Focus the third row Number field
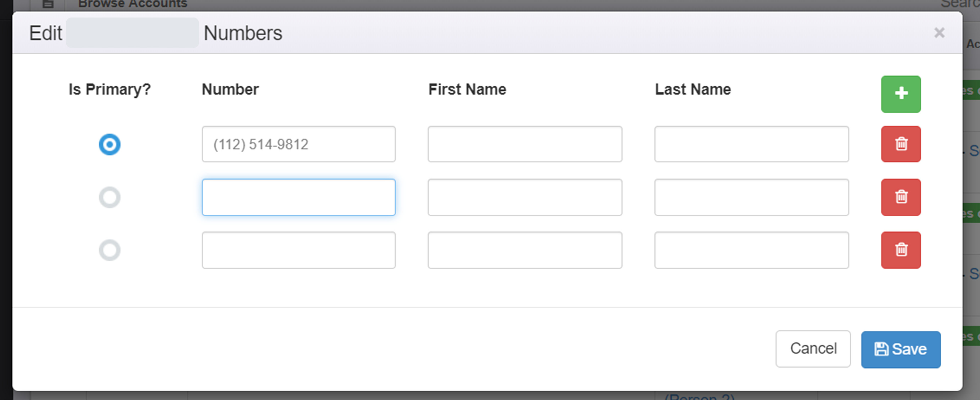This screenshot has height=420, width=980. pyautogui.click(x=298, y=250)
